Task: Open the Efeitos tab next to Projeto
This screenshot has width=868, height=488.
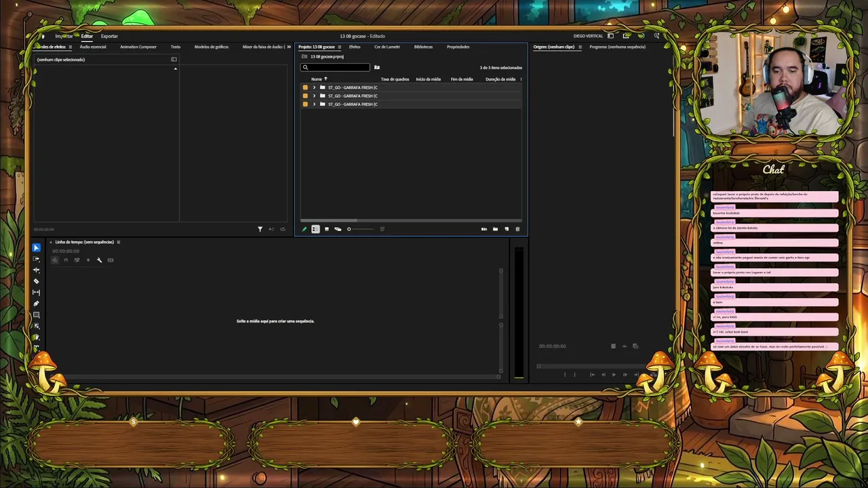Action: (x=355, y=47)
